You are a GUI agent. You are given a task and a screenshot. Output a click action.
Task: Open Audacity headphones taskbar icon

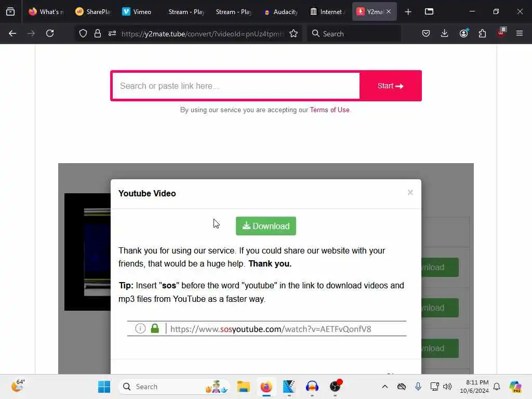click(x=312, y=387)
